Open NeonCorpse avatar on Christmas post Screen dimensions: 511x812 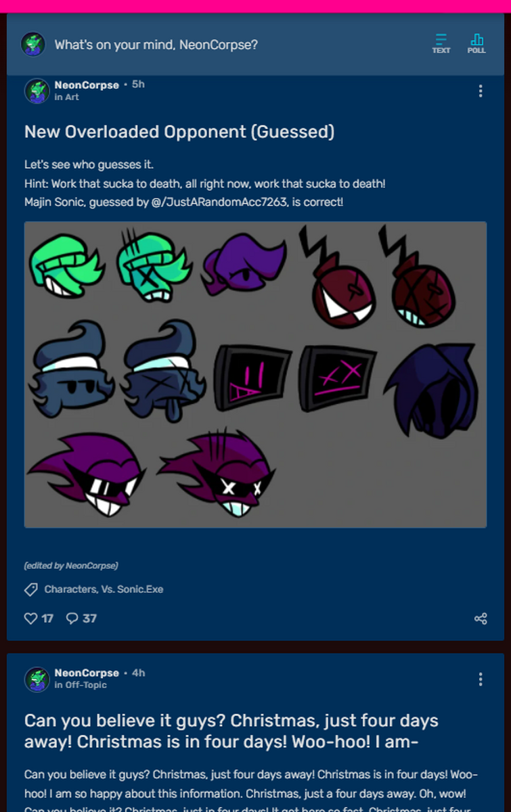point(37,679)
